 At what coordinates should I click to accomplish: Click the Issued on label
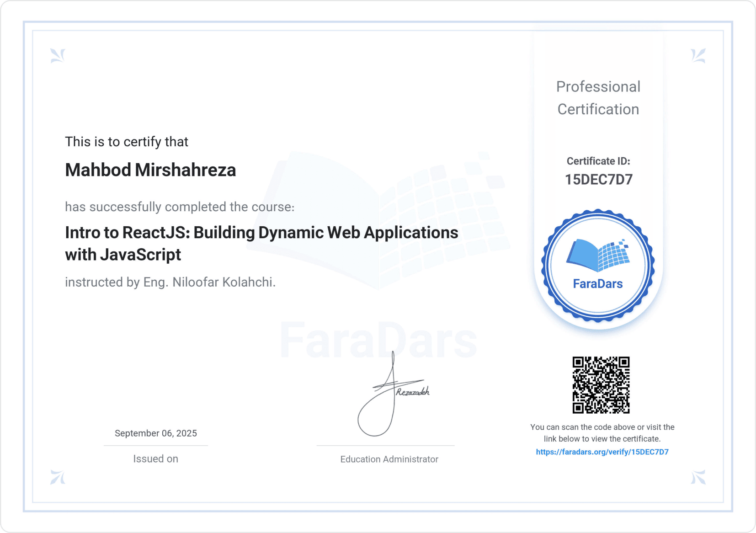156,459
